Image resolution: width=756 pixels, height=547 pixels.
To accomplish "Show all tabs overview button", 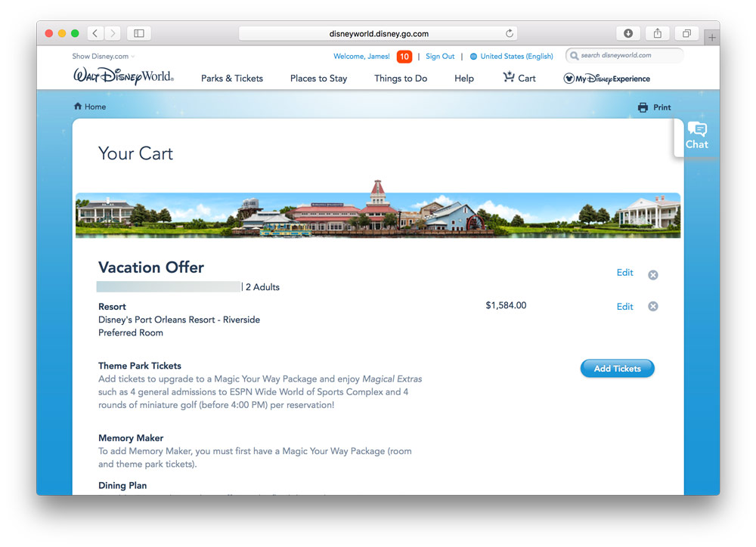I will [686, 33].
